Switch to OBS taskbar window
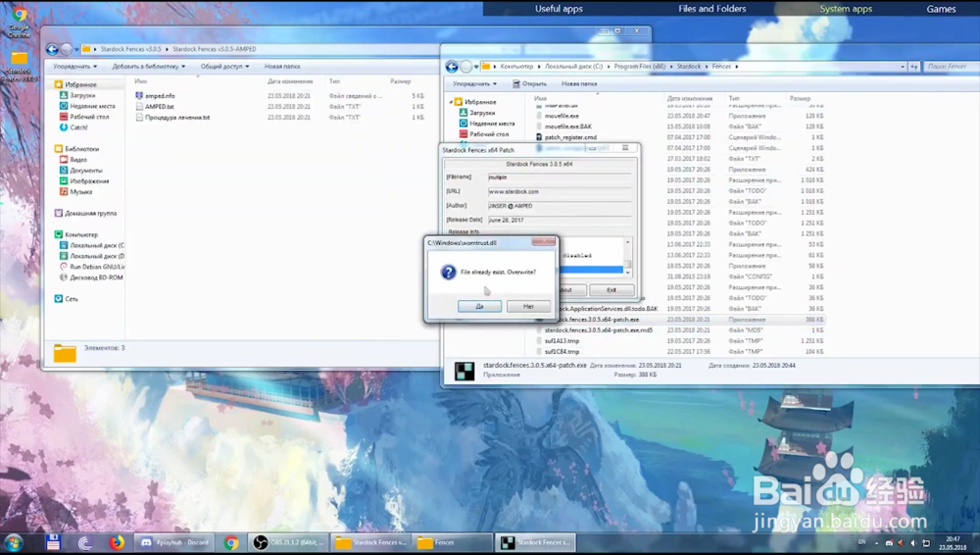 coord(287,542)
